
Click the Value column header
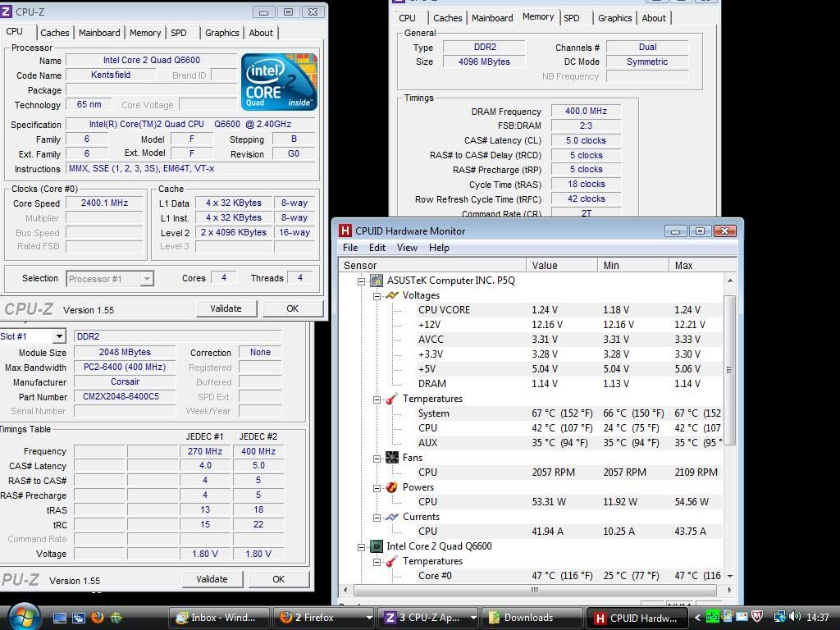[x=562, y=265]
